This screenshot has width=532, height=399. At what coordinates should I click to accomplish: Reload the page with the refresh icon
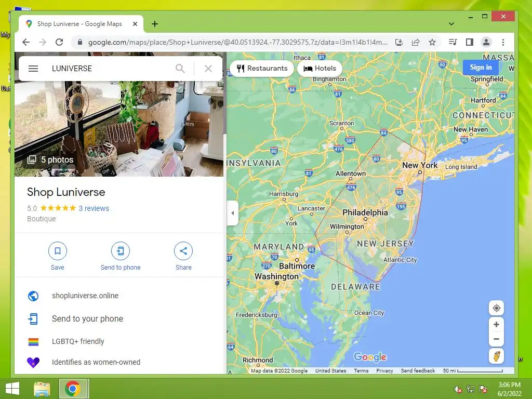(x=59, y=42)
